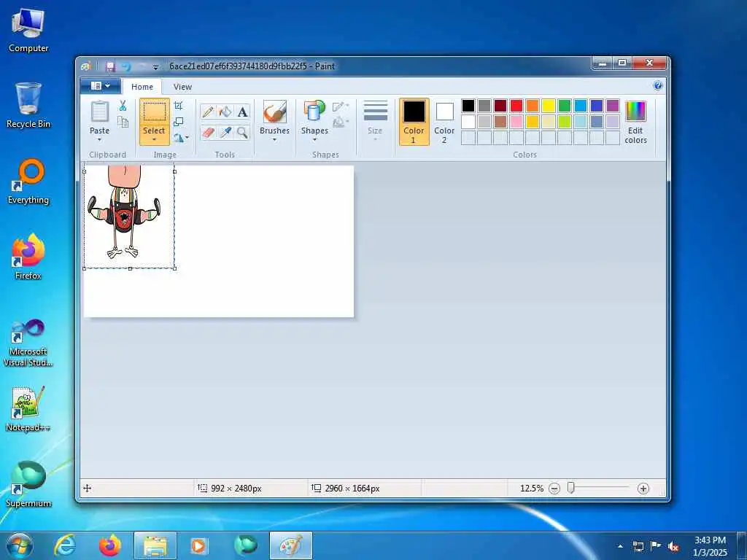
Task: Select the Text tool
Action: [242, 112]
